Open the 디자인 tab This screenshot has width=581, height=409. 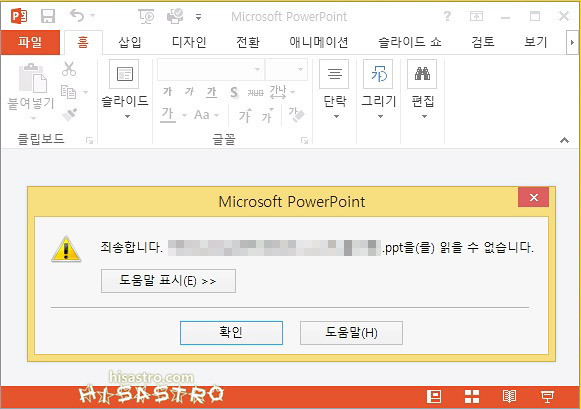[189, 42]
